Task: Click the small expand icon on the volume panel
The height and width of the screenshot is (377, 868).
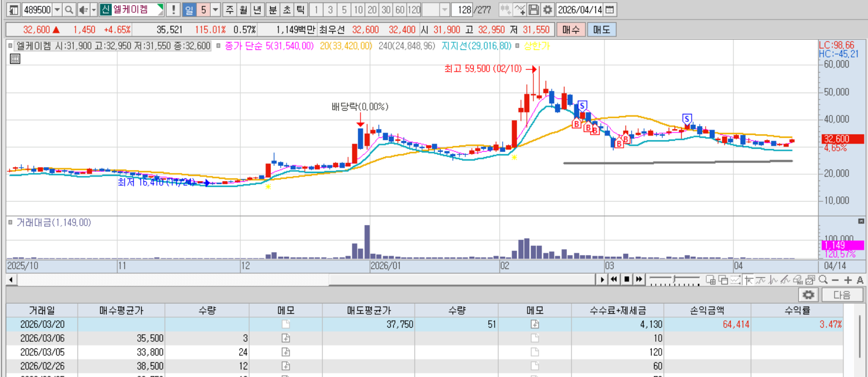Action: point(861,221)
